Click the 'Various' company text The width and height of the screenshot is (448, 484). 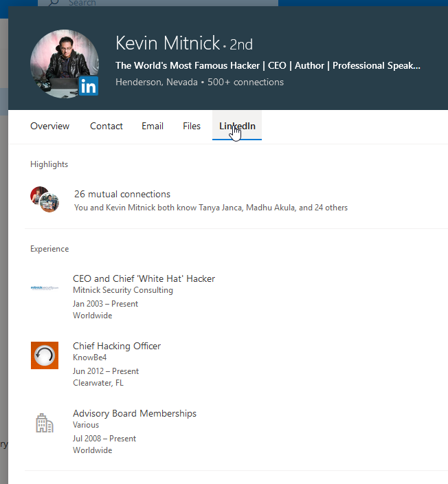[86, 425]
